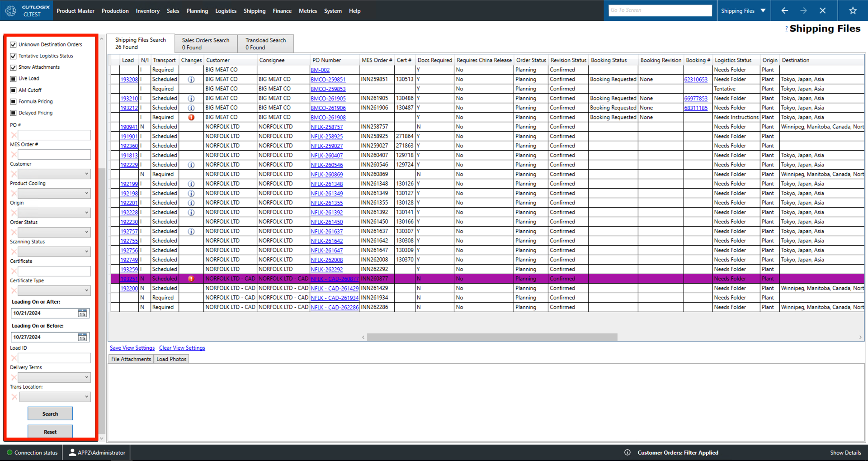Open the Order Status dropdown

[86, 233]
